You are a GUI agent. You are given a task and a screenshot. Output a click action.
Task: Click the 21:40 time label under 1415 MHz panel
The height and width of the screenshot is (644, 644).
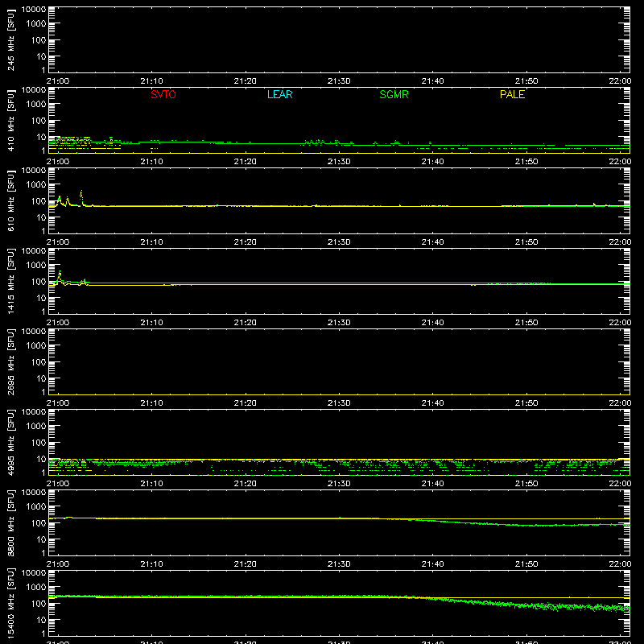[x=432, y=323]
